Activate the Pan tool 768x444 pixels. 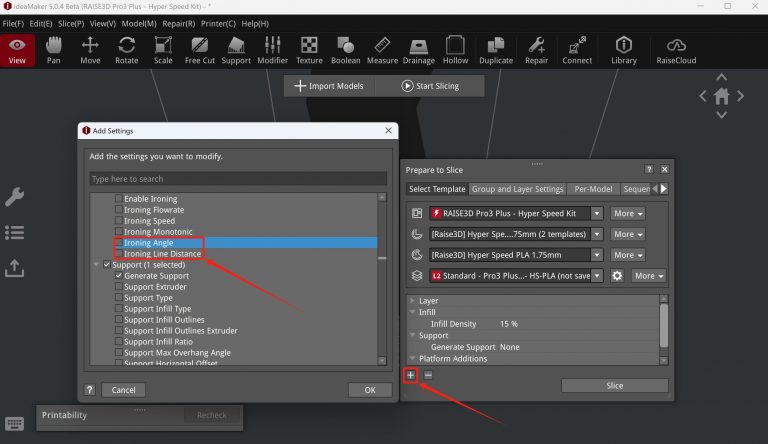(53, 50)
